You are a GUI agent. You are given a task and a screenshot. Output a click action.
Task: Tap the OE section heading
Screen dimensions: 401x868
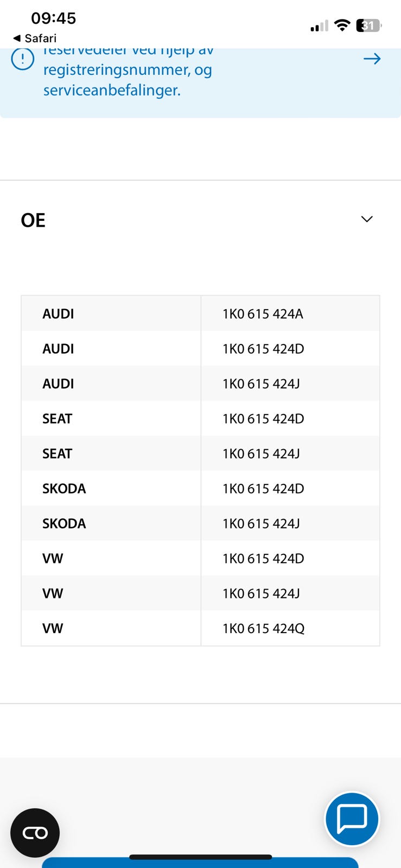point(33,220)
